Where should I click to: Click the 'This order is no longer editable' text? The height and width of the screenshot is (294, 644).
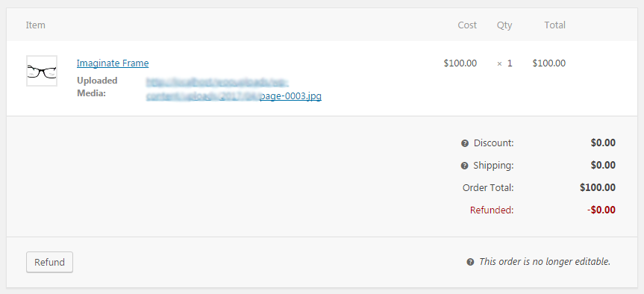(x=545, y=262)
